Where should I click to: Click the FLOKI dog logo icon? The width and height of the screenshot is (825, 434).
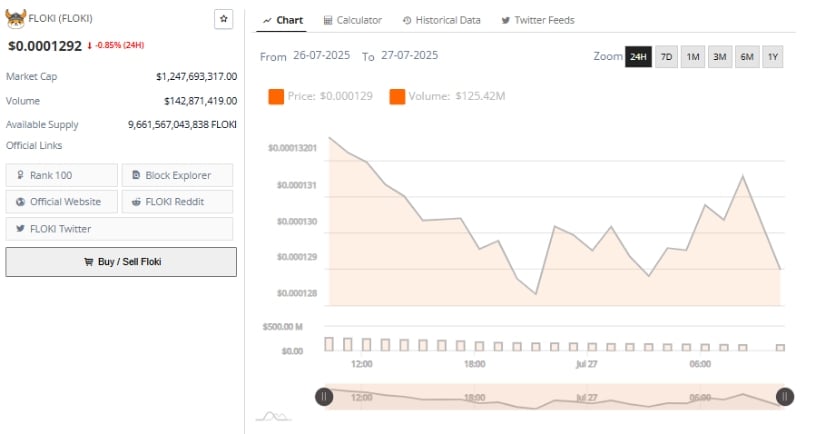(15, 18)
